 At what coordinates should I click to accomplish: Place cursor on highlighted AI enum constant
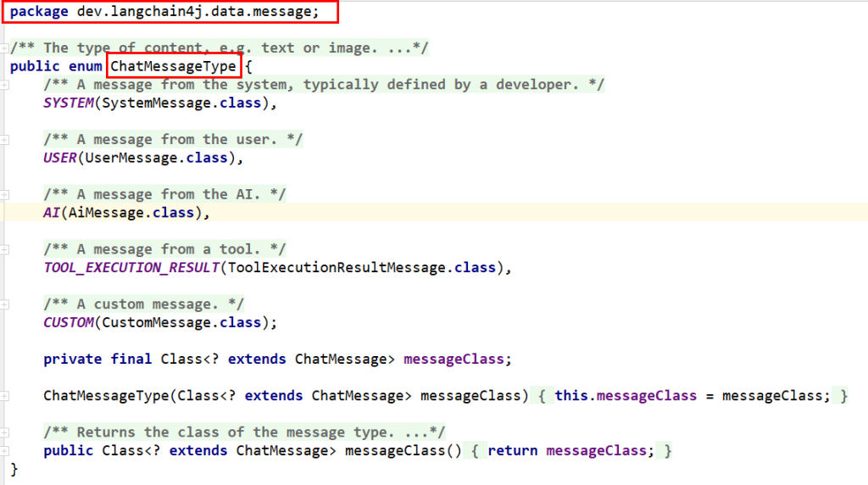52,213
